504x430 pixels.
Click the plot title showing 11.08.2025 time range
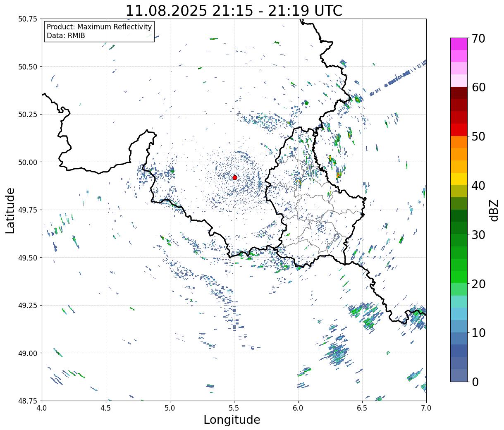234,10
